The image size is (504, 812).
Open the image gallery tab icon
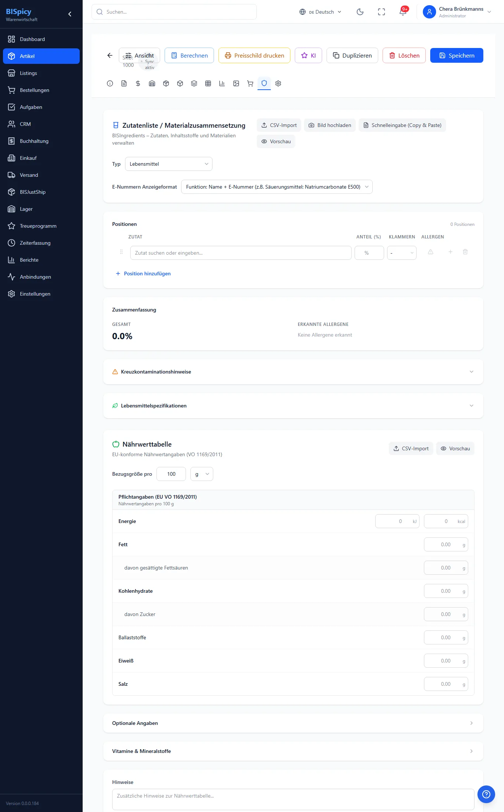coord(236,83)
